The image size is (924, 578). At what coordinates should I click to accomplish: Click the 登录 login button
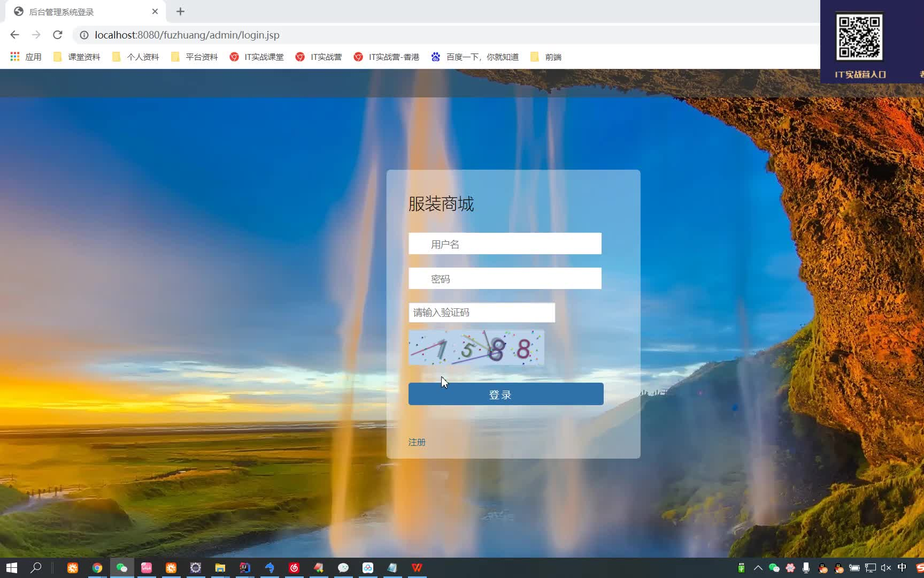click(506, 394)
